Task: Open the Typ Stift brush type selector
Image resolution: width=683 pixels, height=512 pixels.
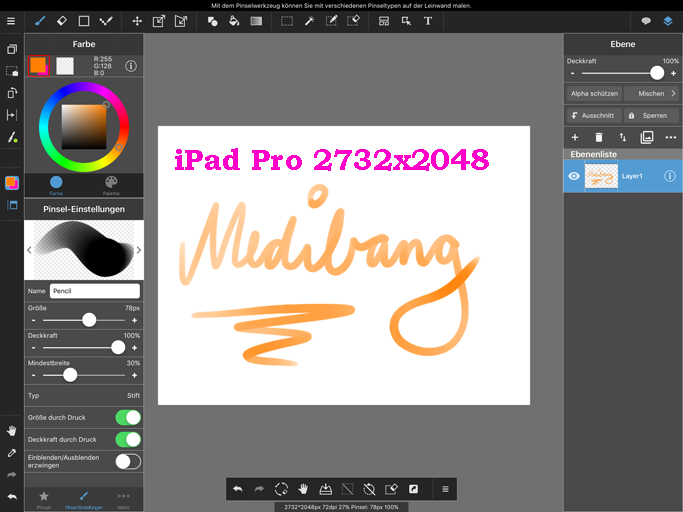Action: pos(84,396)
